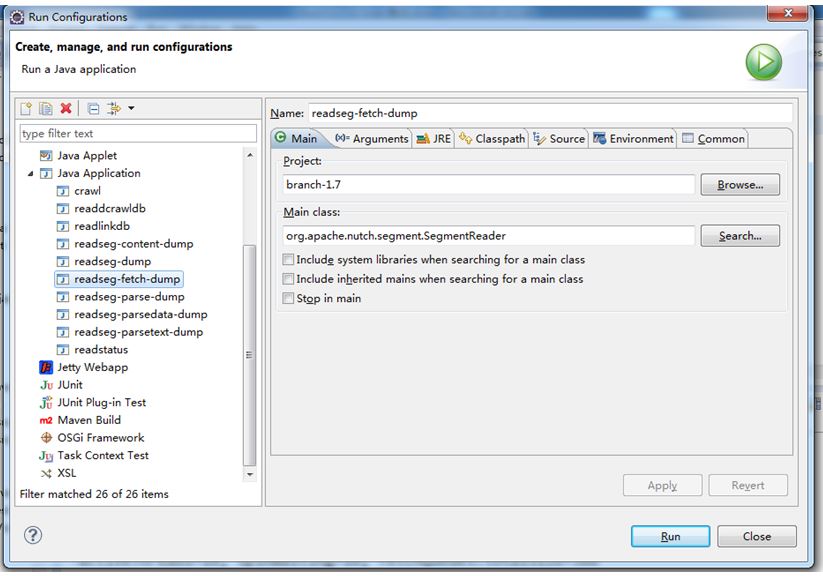Check the Stop in main option
Screen dimensions: 823x576
[x=289, y=298]
